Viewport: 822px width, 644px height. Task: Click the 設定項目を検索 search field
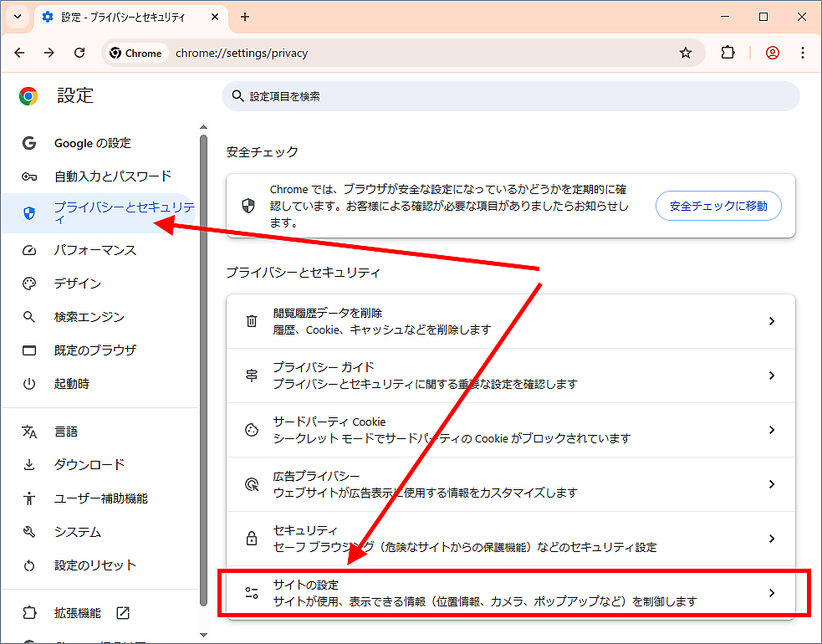(x=510, y=96)
